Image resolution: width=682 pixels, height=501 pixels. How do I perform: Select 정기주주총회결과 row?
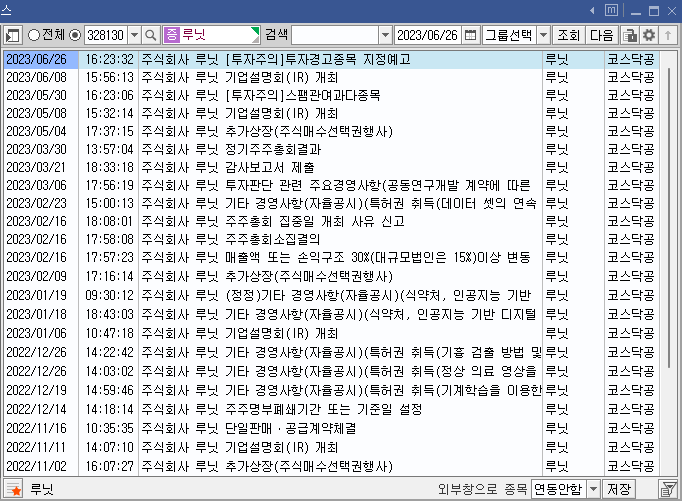point(331,149)
